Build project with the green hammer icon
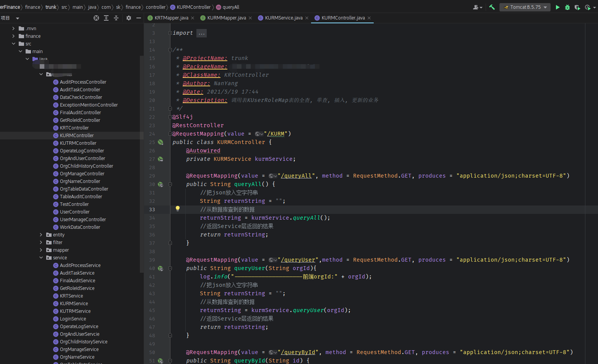598x364 pixels. click(x=492, y=7)
